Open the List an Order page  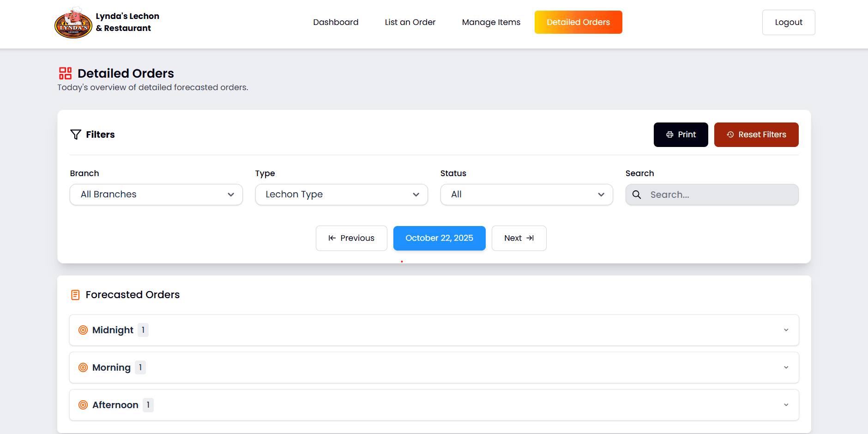click(410, 22)
